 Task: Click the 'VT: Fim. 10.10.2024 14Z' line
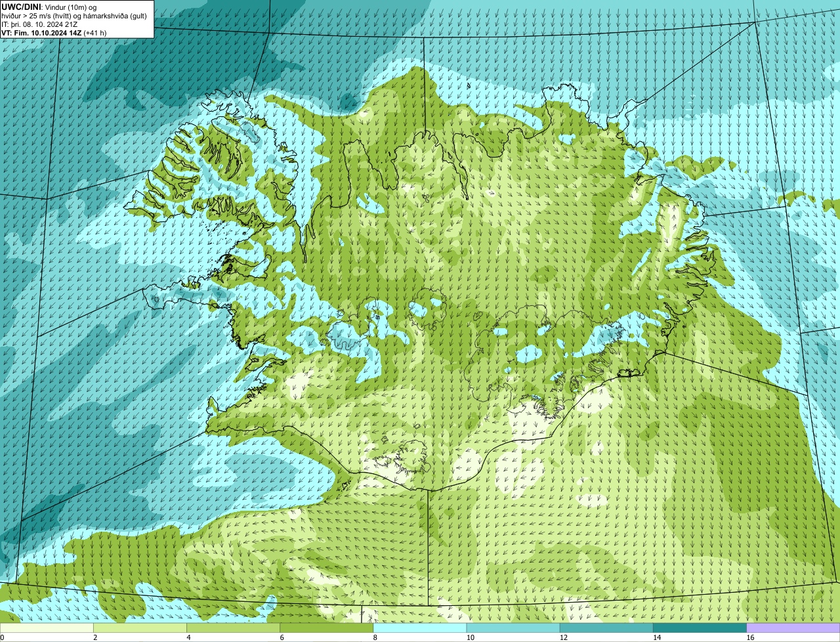[x=42, y=33]
